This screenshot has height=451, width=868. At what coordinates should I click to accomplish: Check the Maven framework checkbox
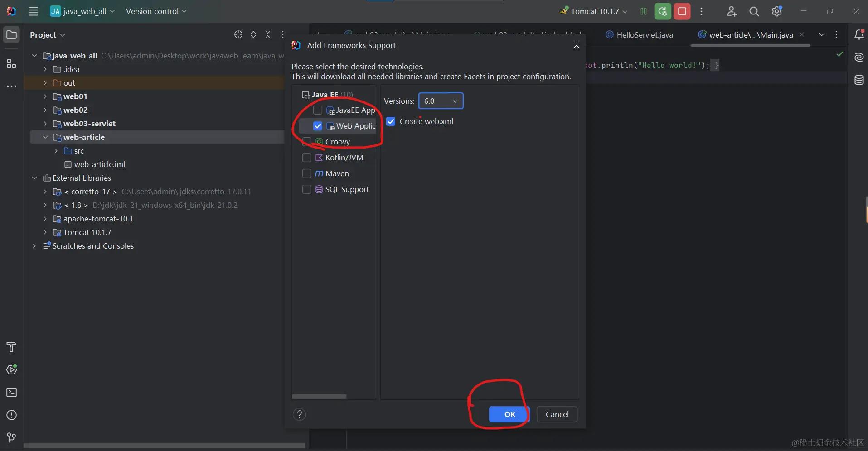tap(307, 173)
